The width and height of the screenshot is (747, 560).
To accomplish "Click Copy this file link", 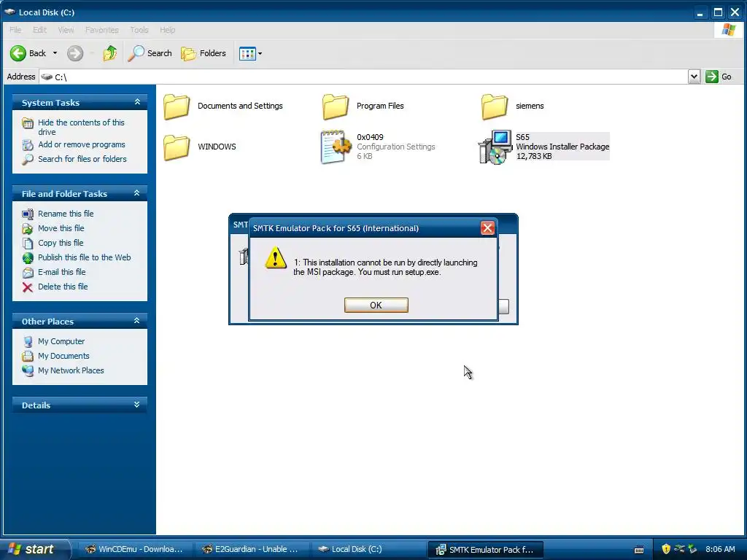I will (x=61, y=243).
